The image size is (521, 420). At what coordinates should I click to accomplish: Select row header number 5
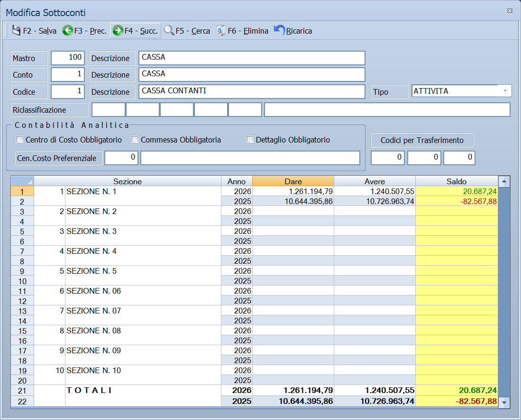pyautogui.click(x=22, y=231)
